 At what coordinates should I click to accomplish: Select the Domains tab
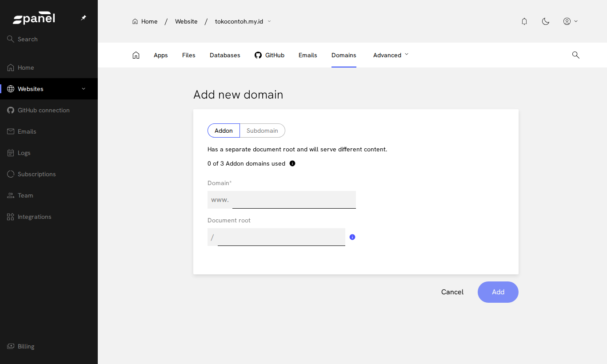(344, 55)
